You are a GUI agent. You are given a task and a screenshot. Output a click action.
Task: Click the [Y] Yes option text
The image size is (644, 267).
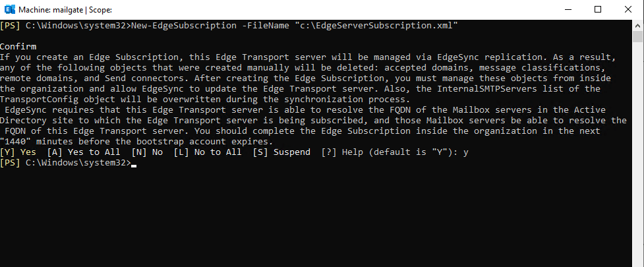click(18, 152)
